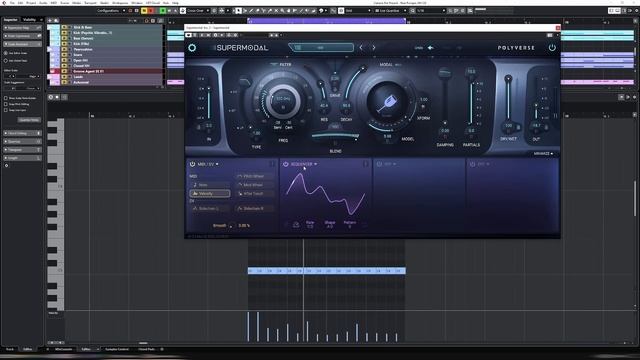Select the Use Editor Scale radio button

(x=6, y=53)
